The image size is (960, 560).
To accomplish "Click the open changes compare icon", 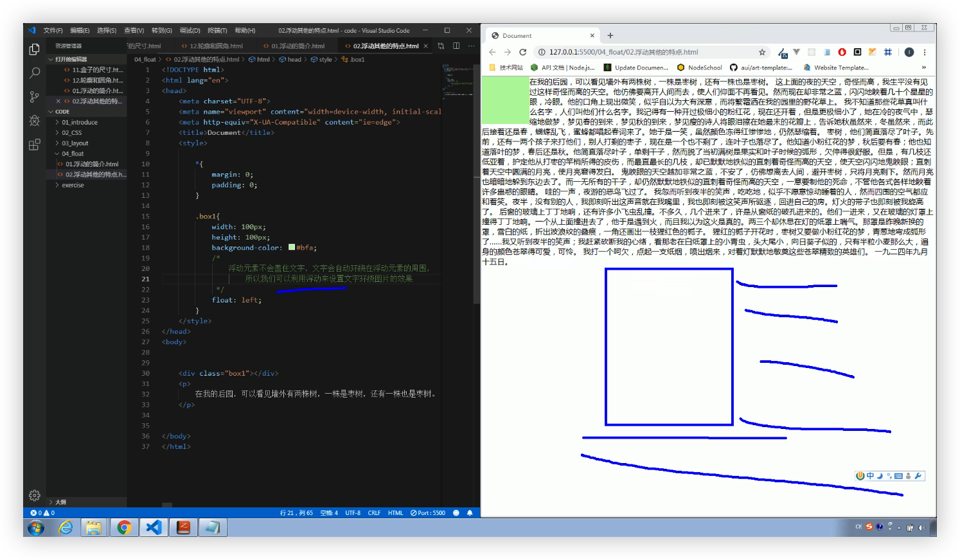I will 441,46.
